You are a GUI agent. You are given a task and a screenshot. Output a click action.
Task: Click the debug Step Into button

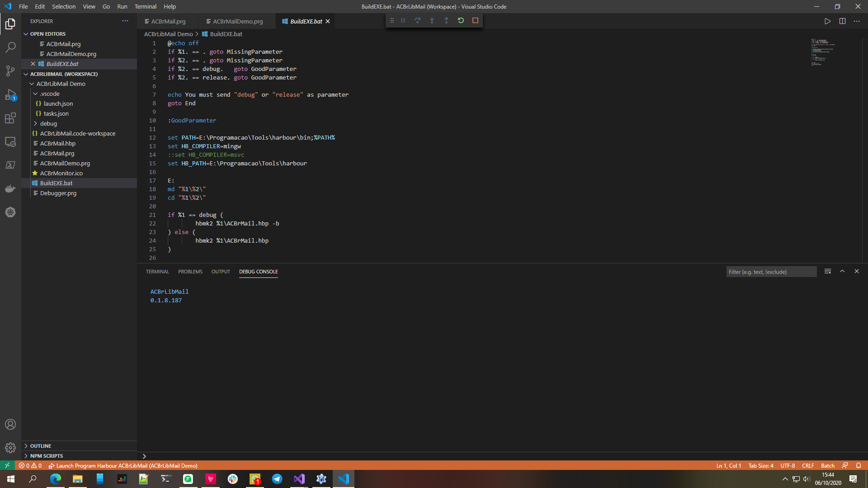[432, 20]
